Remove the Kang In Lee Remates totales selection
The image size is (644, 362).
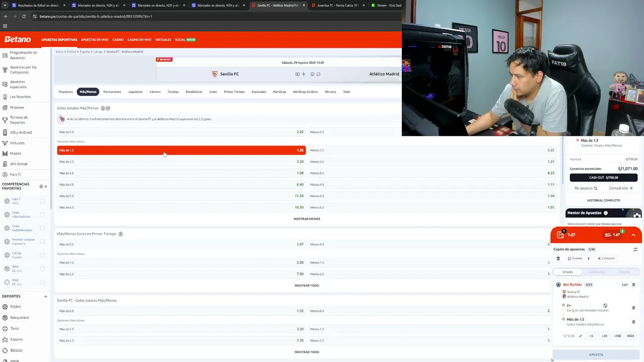pyautogui.click(x=633, y=308)
